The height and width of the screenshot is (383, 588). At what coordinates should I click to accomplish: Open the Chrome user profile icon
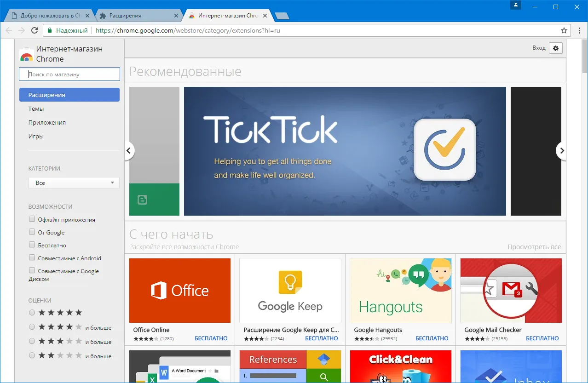point(516,5)
